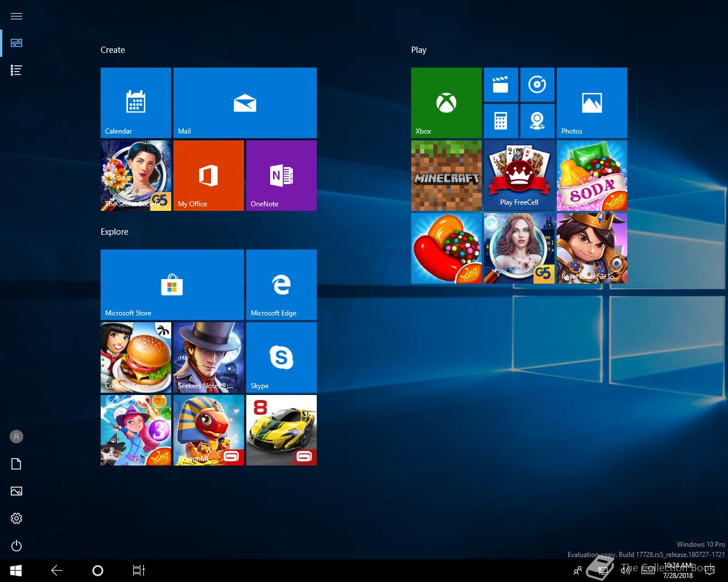Image resolution: width=728 pixels, height=582 pixels.
Task: Open the Photos tile
Action: click(592, 103)
